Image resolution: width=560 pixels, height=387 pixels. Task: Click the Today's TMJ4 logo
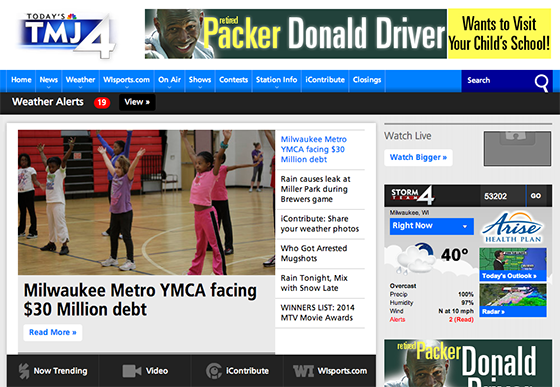(67, 36)
